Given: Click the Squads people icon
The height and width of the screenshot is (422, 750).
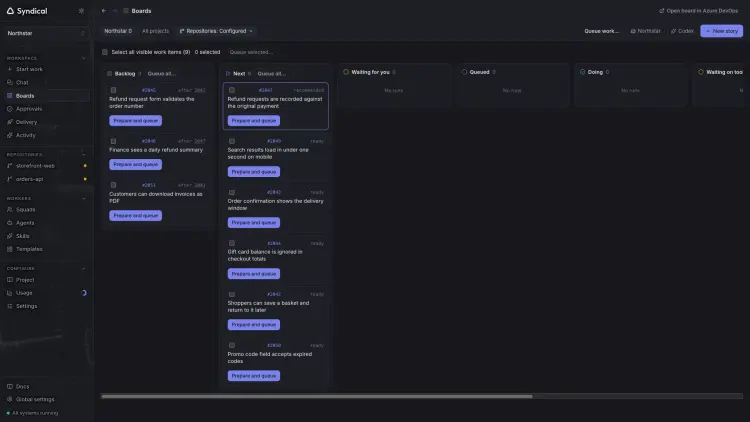Looking at the screenshot, I should tap(10, 210).
